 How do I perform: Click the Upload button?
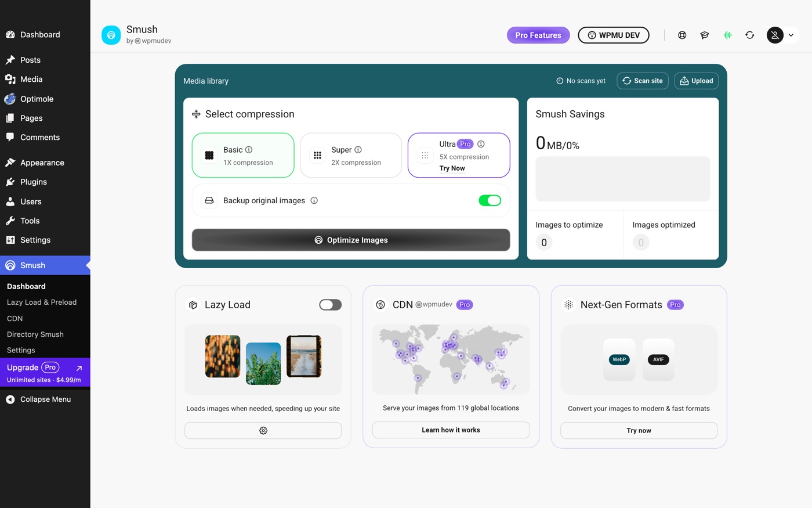pyautogui.click(x=697, y=81)
